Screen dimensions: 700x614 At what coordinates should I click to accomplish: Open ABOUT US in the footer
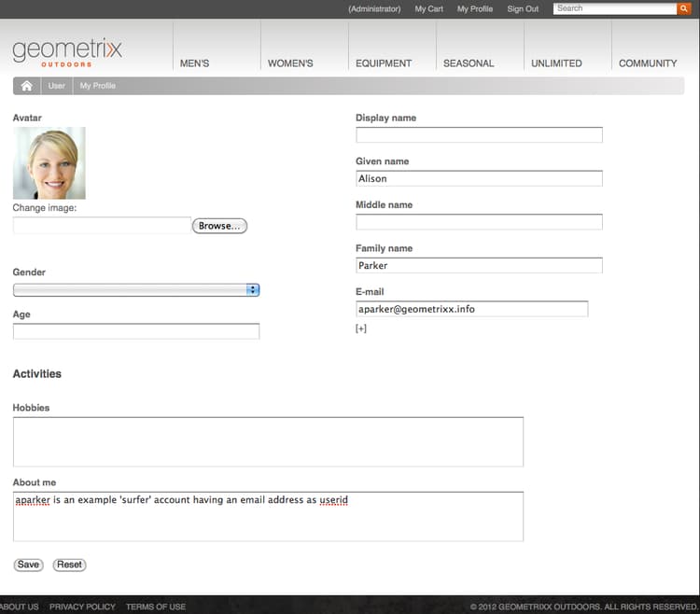(20, 607)
